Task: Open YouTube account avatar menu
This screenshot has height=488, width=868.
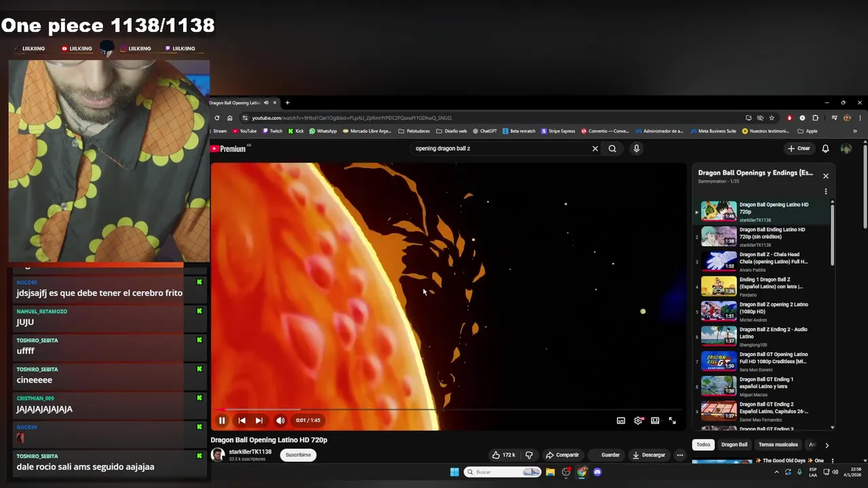Action: tap(846, 148)
